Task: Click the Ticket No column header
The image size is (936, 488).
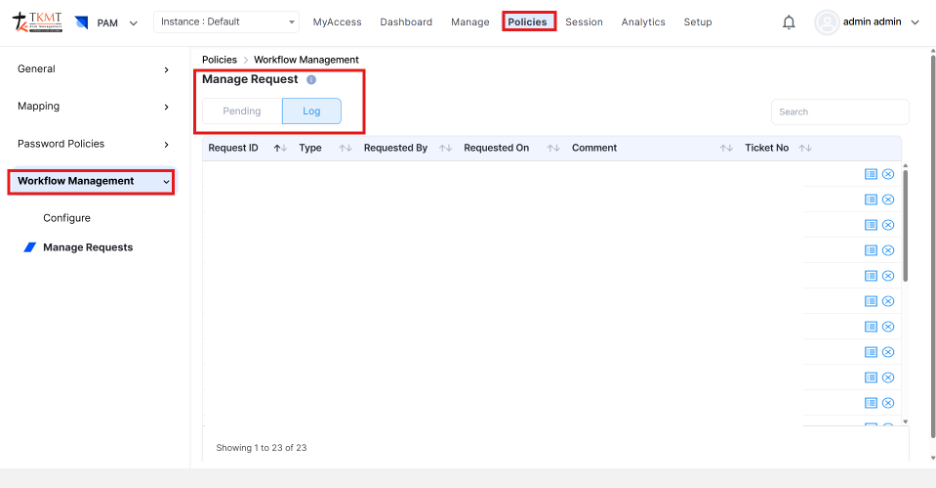Action: [x=766, y=148]
